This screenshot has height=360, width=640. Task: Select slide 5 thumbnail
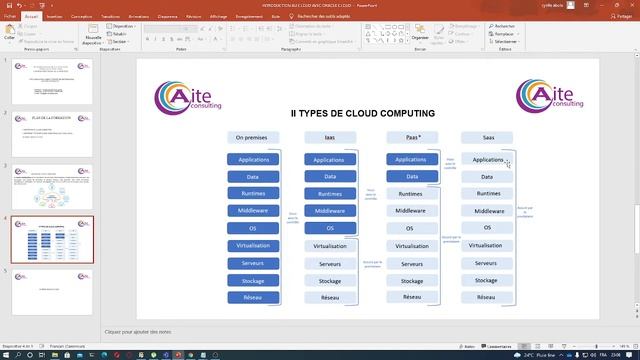tap(52, 292)
